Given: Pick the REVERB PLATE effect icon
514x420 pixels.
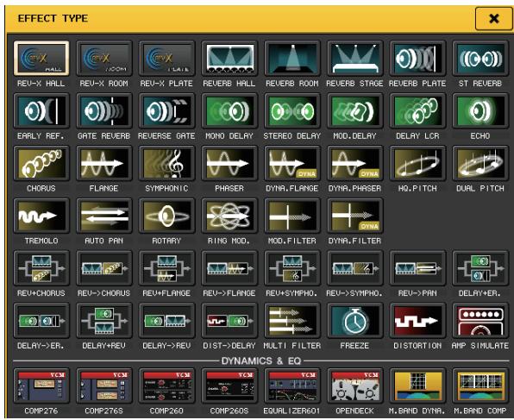Looking at the screenshot, I should coord(417,59).
